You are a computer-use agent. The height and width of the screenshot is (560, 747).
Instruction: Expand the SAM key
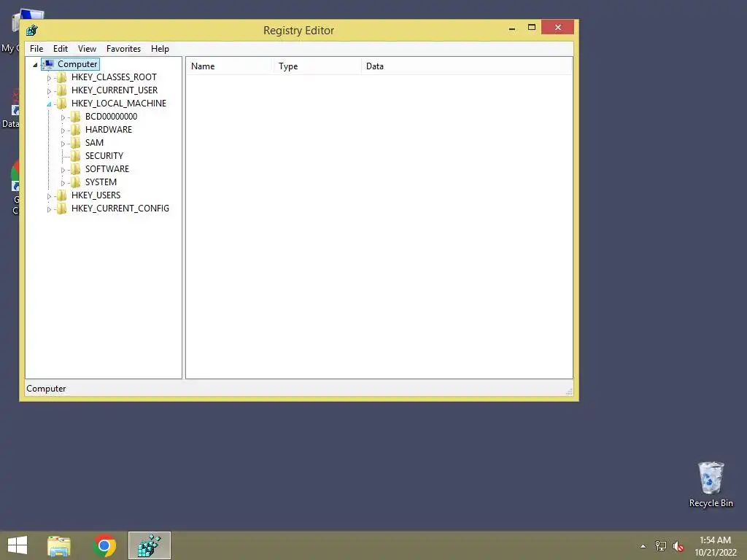pos(63,144)
